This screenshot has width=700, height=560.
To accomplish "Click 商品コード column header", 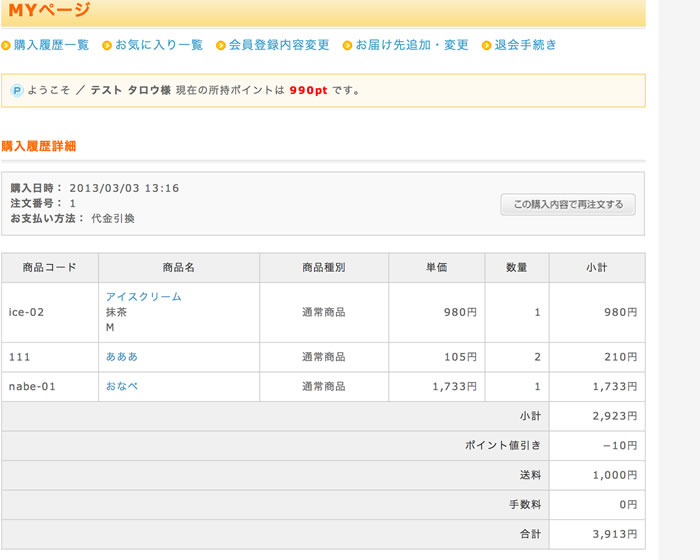I will point(50,267).
